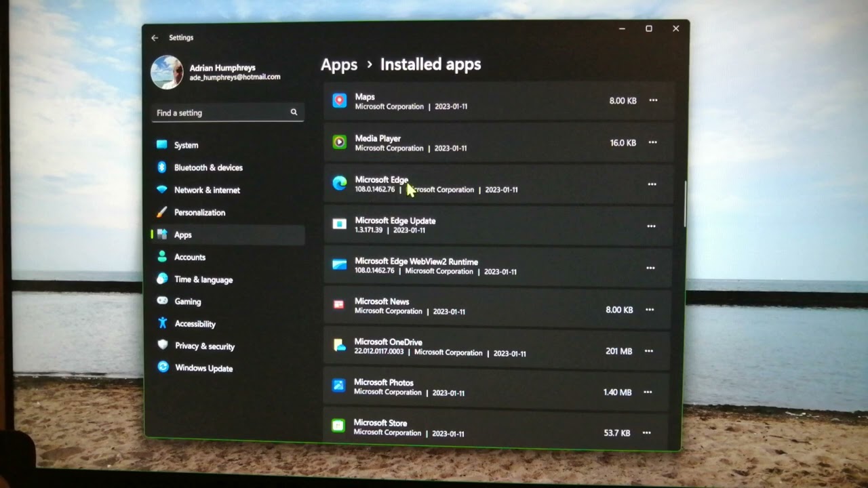Minimize the Settings window
The image size is (868, 488).
(623, 28)
